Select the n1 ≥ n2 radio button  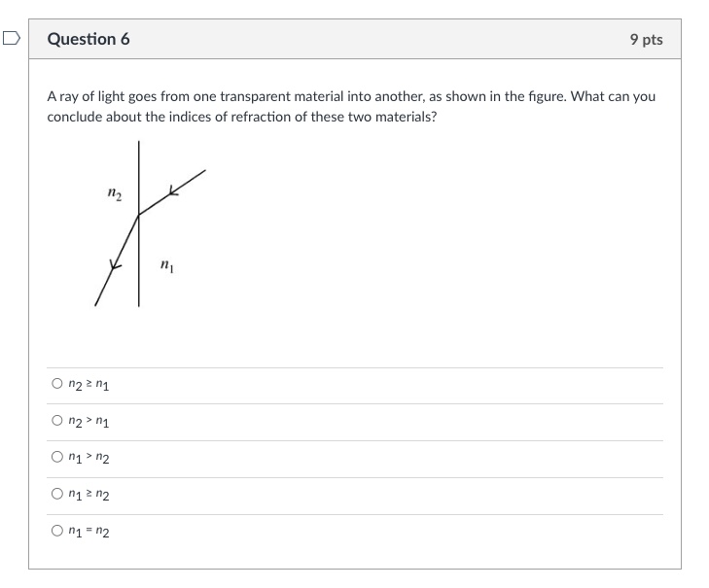57,494
